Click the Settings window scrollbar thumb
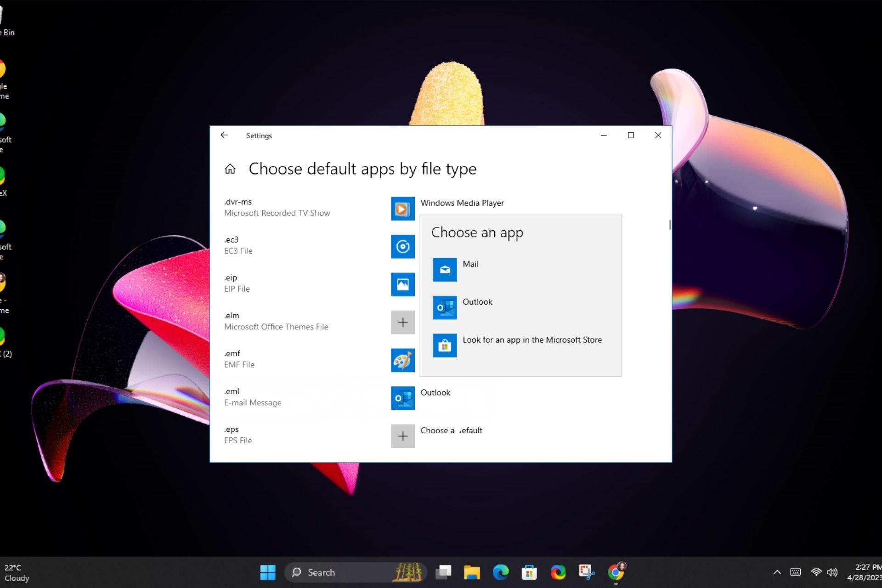This screenshot has height=588, width=882. tap(670, 225)
